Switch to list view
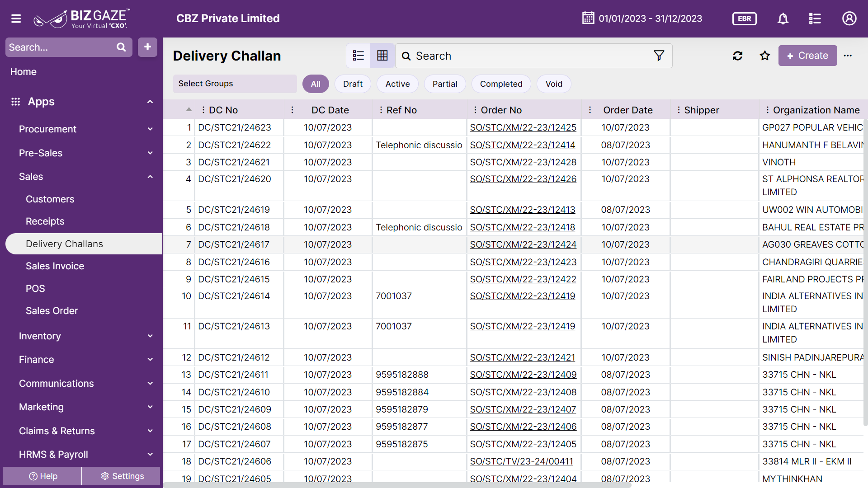 pyautogui.click(x=359, y=56)
